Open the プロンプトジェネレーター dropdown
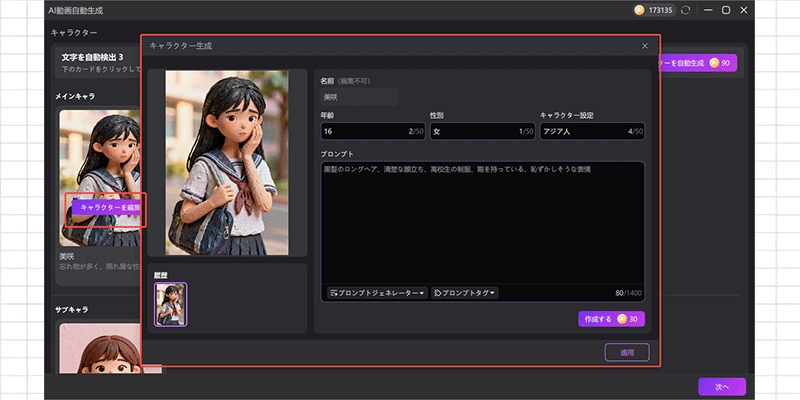Image resolution: width=800 pixels, height=400 pixels. click(x=377, y=293)
